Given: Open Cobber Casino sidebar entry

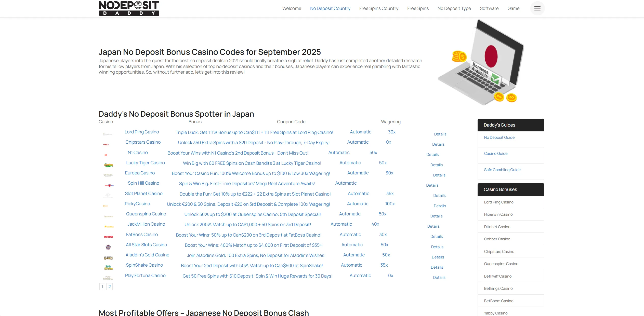Looking at the screenshot, I should 497,239.
